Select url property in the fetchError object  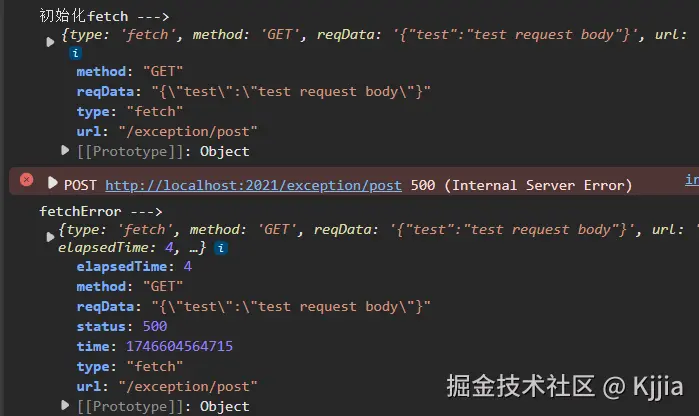tap(167, 386)
